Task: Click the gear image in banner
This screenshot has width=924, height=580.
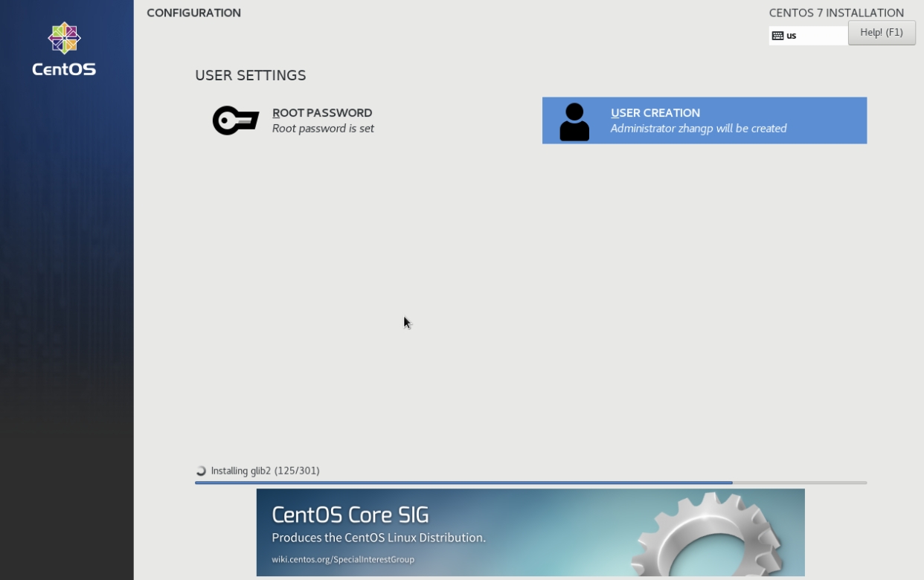Action: [x=707, y=534]
